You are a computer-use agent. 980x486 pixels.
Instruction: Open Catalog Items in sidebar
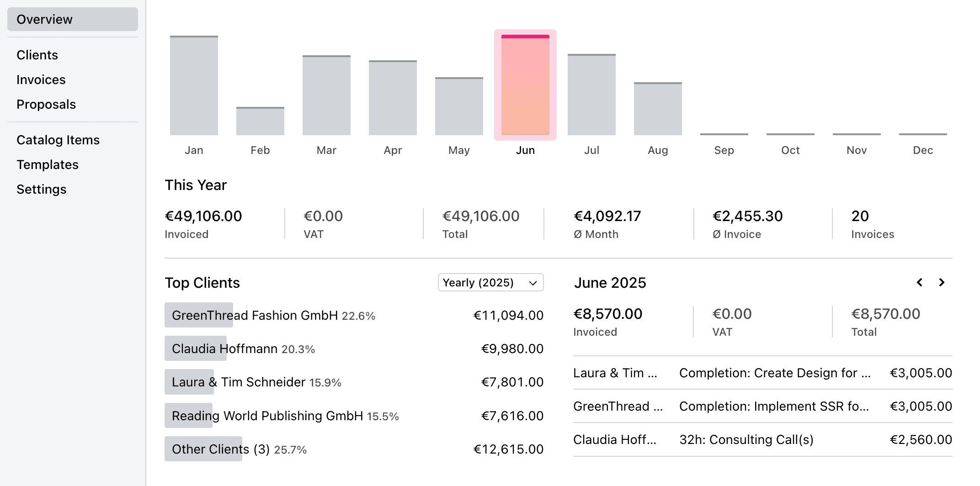coord(58,140)
